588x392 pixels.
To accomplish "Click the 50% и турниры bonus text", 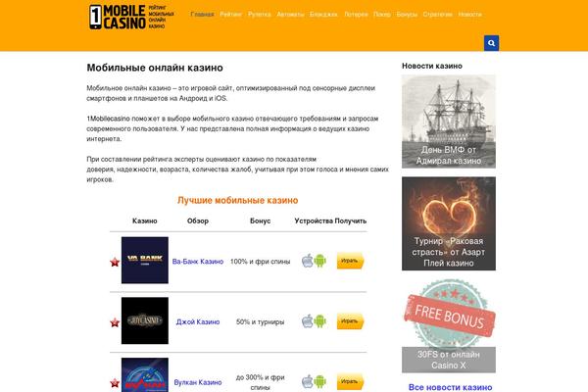I will [x=261, y=321].
